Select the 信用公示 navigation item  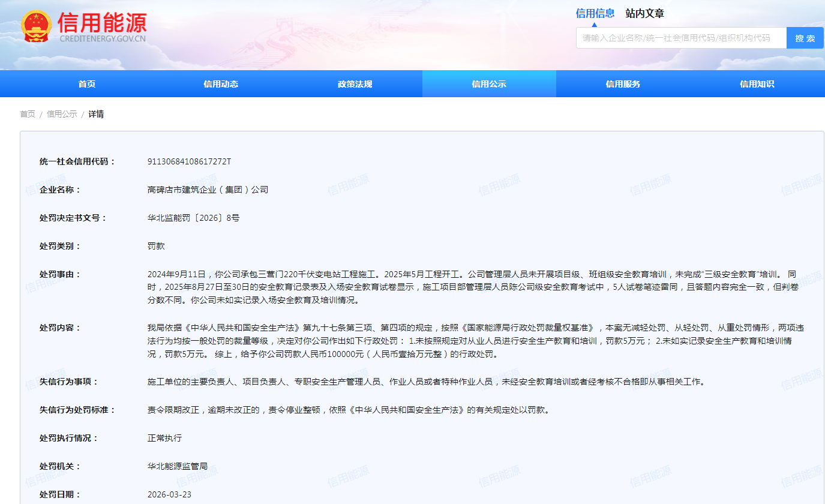point(489,84)
